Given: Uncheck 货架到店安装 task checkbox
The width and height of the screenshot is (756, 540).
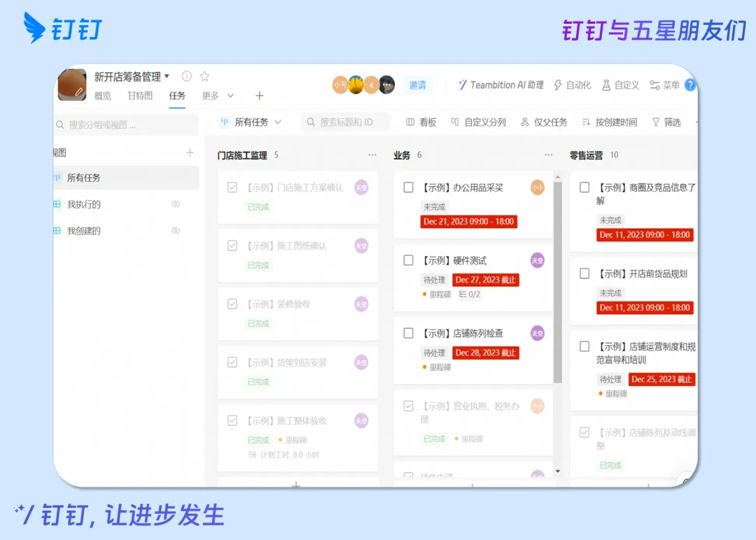Looking at the screenshot, I should pos(232,362).
